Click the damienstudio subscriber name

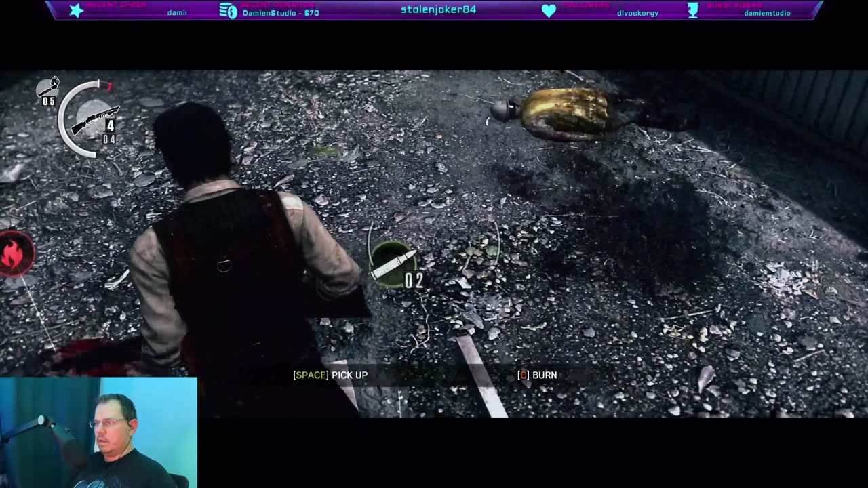coord(767,13)
